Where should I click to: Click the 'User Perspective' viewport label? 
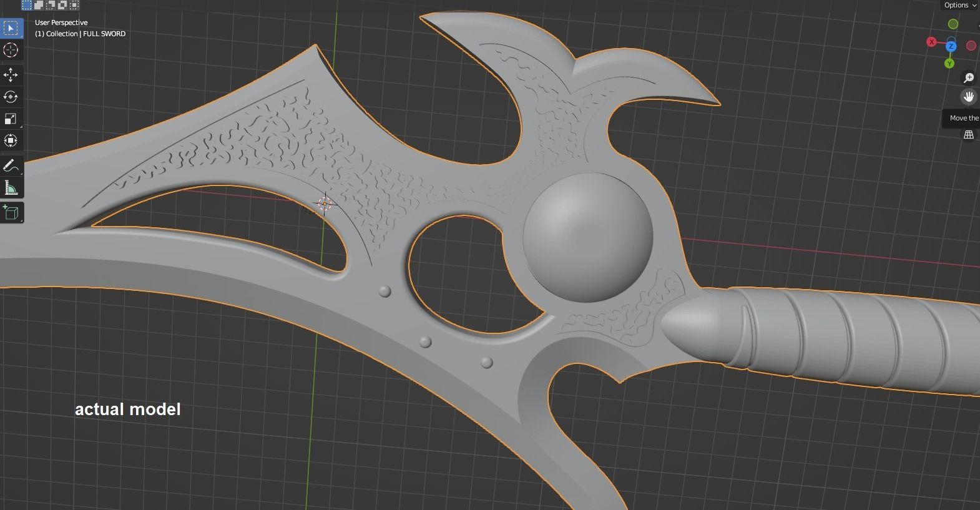[x=61, y=22]
